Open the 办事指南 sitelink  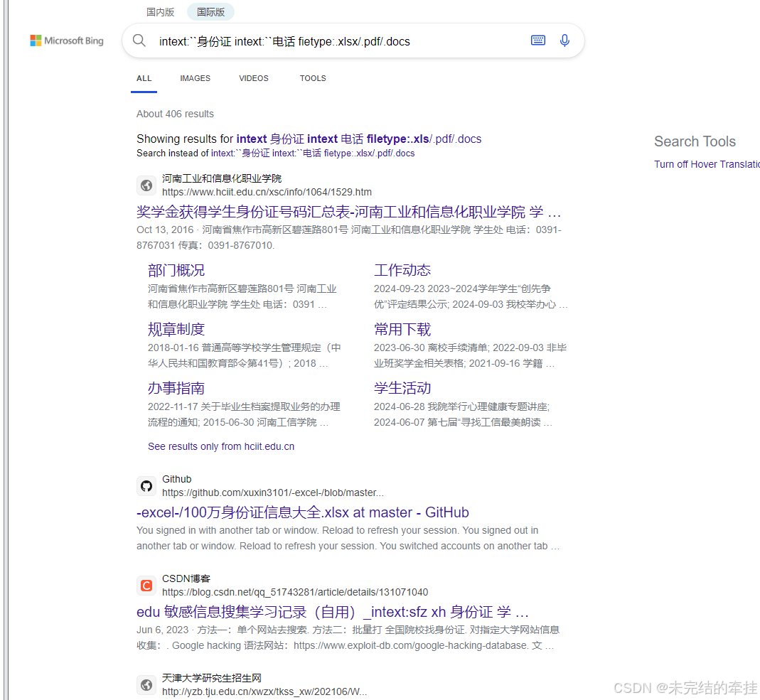click(176, 388)
